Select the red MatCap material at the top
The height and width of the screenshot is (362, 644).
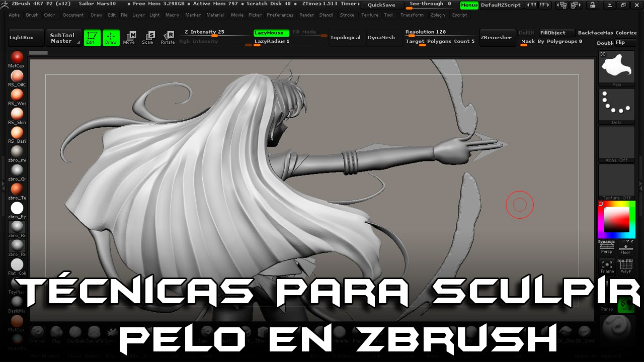tap(17, 57)
